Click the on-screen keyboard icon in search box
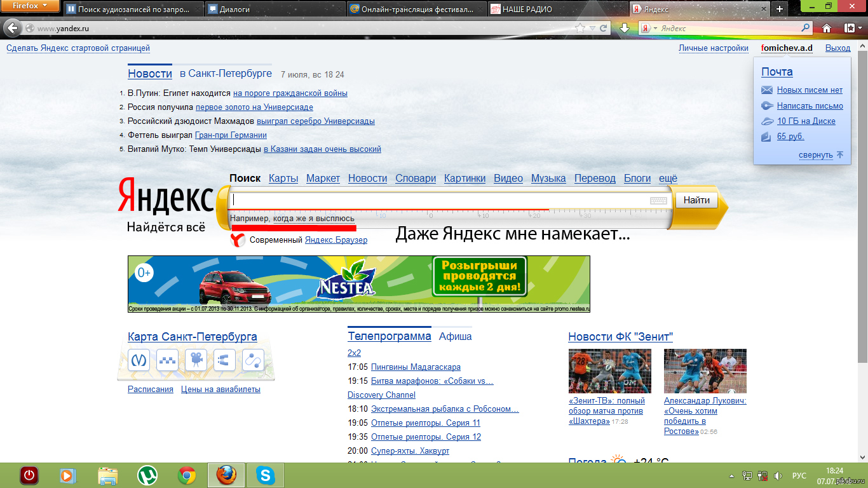Viewport: 868px width, 488px height. tap(658, 200)
